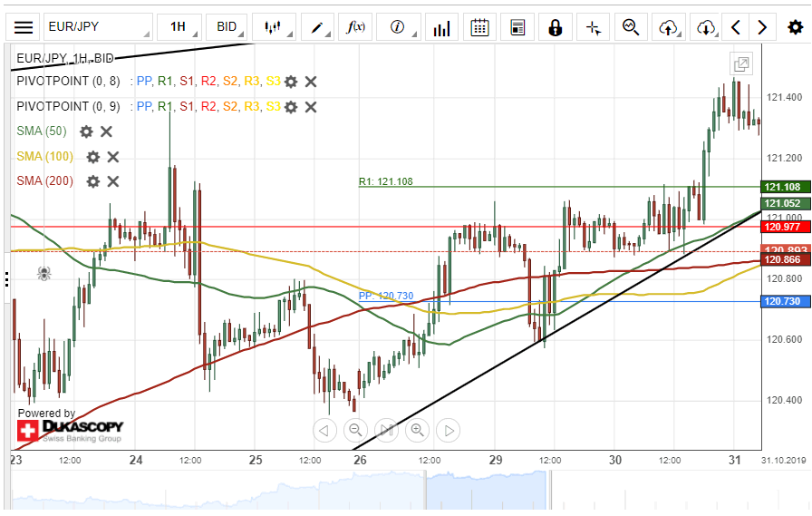Viewport: 812px width, 516px height.
Task: Remove the SMA (200) indicator
Action: pos(113,181)
